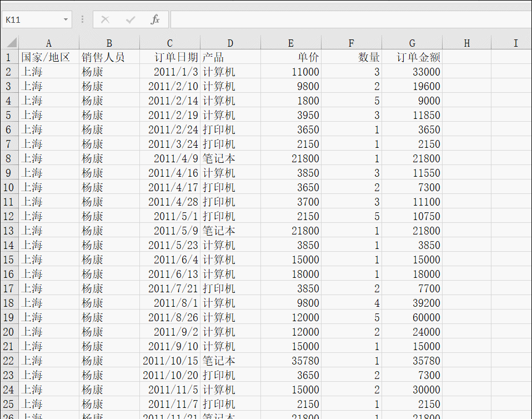Click order amount cell 60000

coord(412,317)
